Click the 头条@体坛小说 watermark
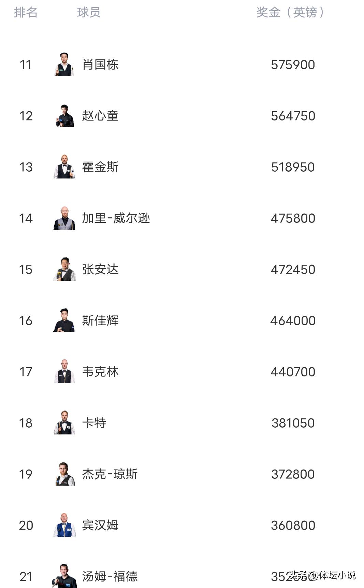 click(322, 575)
